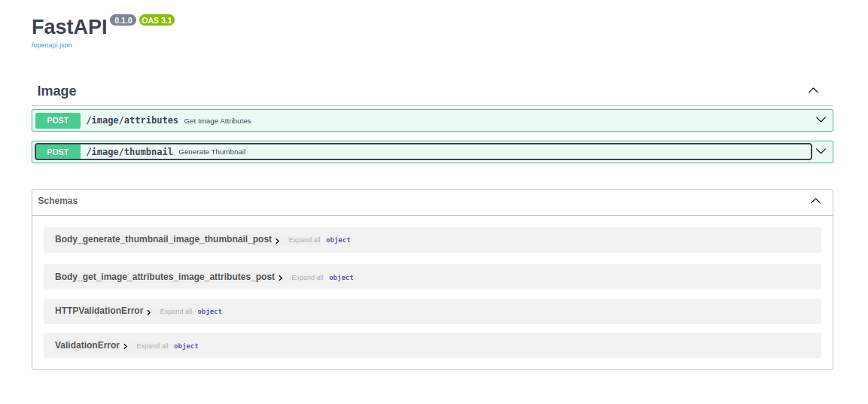
Task: Click the arrow icon beside ValidationError
Action: (125, 346)
